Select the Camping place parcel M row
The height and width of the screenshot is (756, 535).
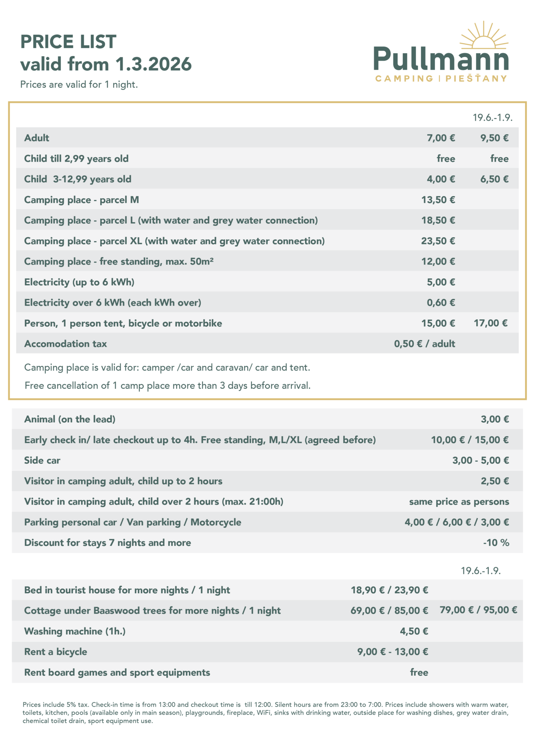[267, 199]
